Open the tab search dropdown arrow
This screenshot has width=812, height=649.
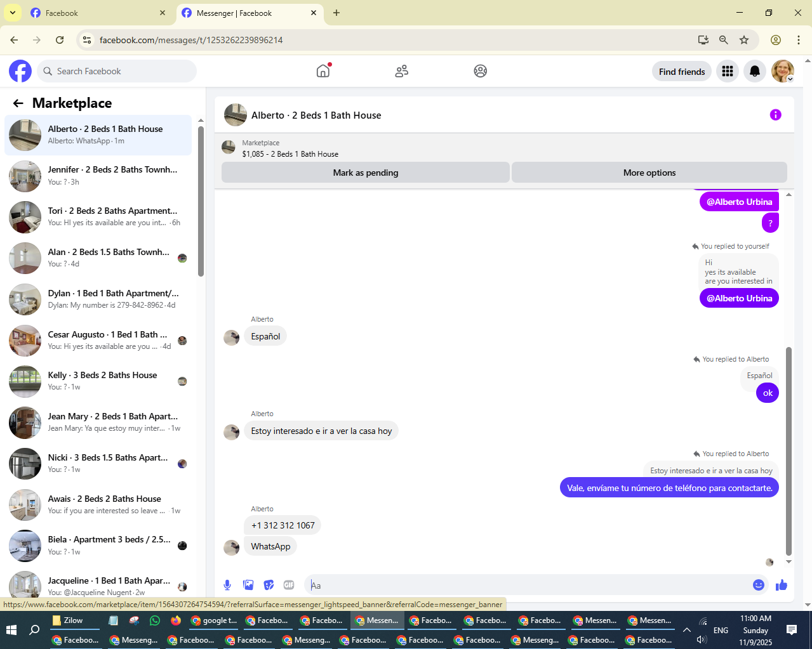click(12, 13)
